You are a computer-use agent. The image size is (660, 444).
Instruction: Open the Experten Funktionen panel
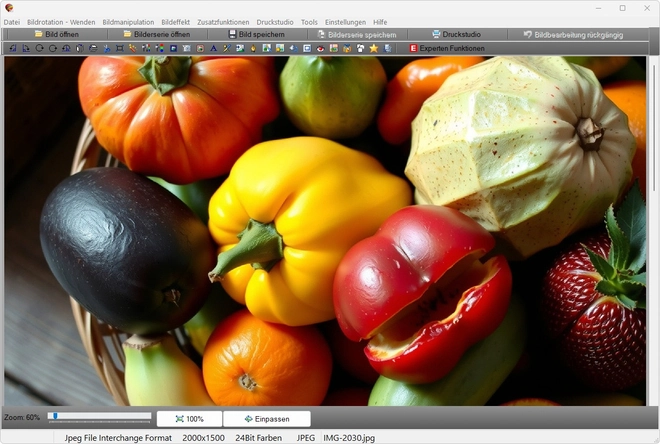446,48
